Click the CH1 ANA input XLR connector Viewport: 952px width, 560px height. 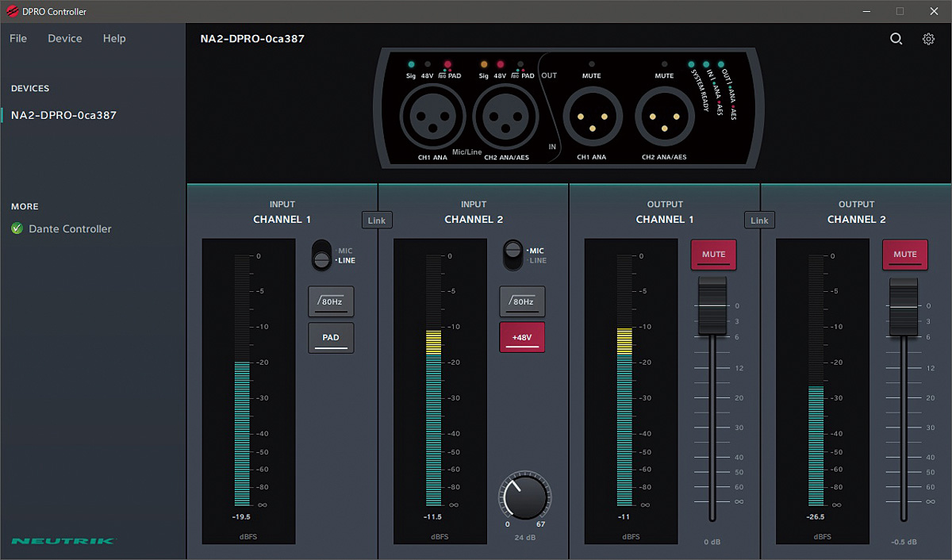click(x=432, y=117)
